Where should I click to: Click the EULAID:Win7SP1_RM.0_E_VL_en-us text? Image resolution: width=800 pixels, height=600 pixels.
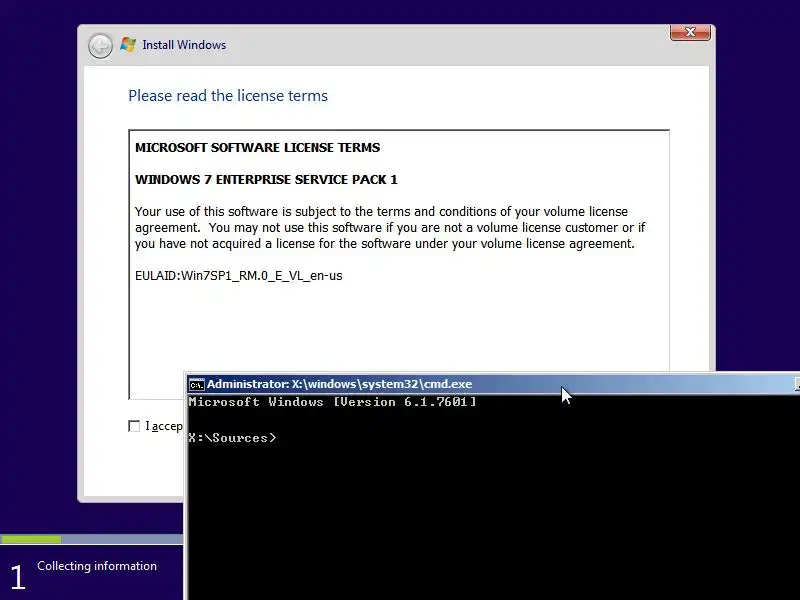[238, 276]
